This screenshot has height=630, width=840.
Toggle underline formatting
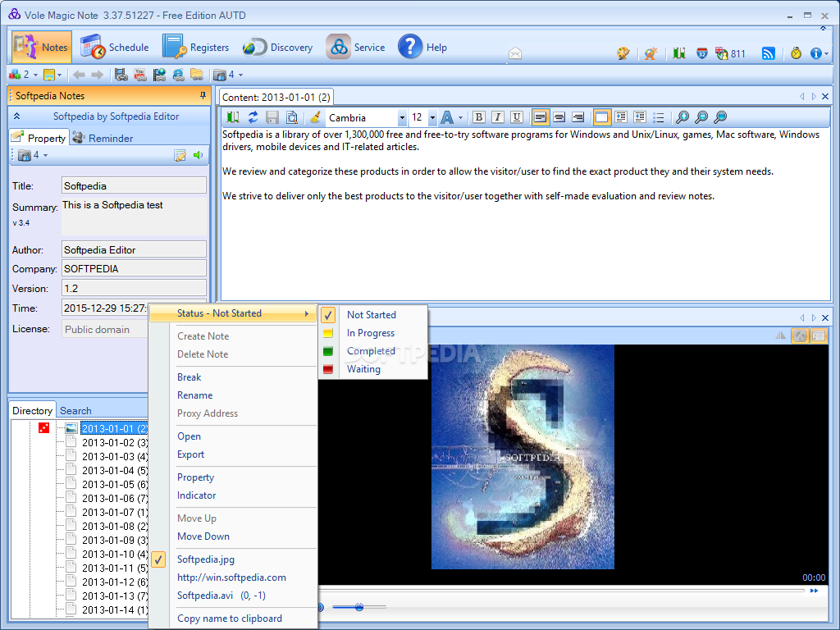pos(517,116)
